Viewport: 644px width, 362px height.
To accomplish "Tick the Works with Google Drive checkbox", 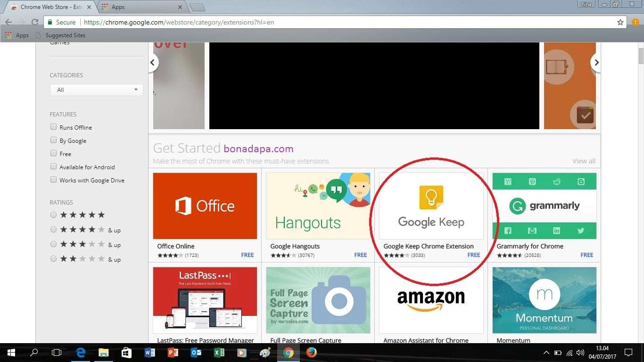I will pos(53,180).
